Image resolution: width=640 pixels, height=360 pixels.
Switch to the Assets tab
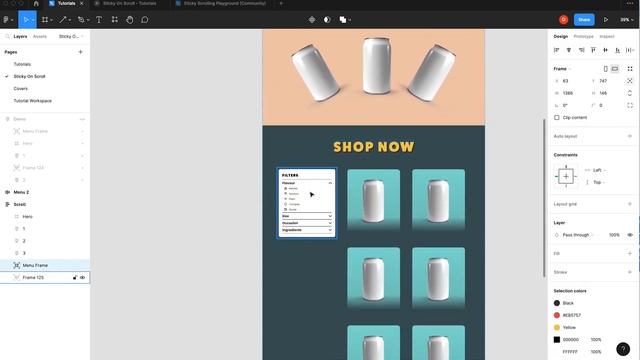[40, 36]
